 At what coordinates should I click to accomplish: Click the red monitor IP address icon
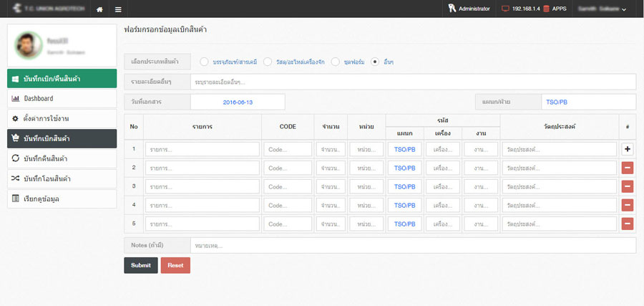506,9
